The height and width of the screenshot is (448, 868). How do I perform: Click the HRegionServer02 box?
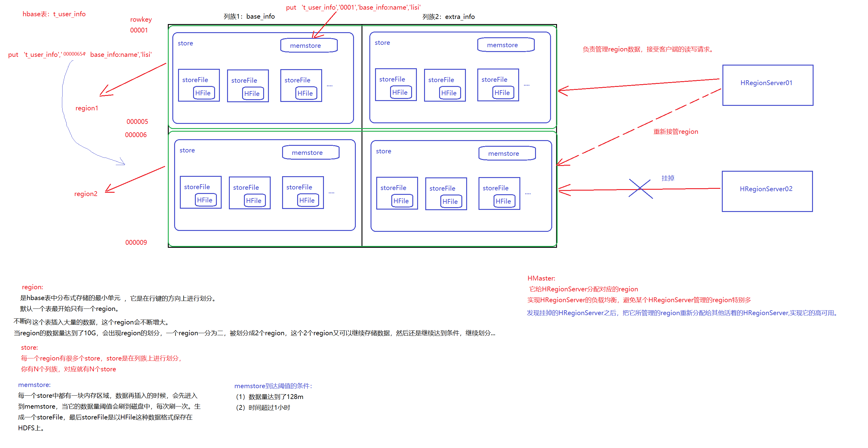click(767, 191)
